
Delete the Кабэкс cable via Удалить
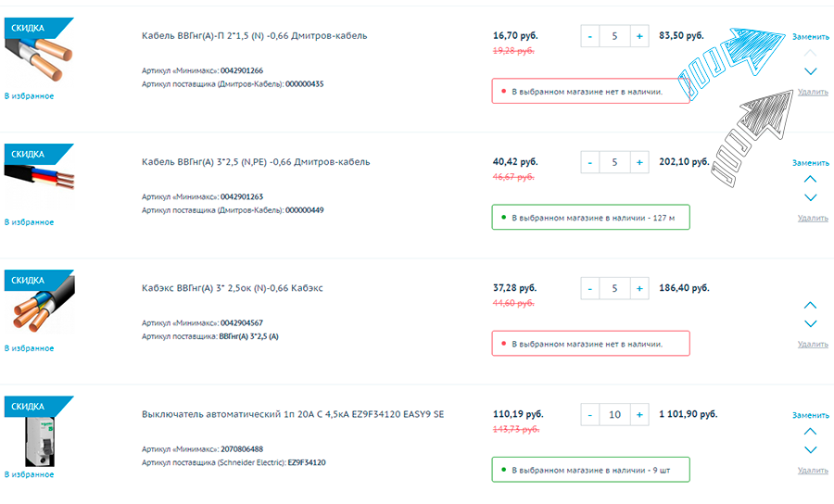813,344
